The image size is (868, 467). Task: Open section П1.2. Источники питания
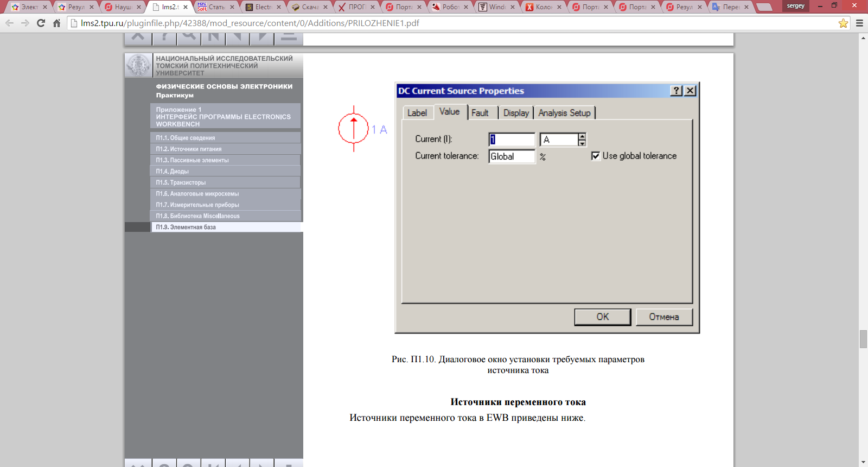[226, 149]
